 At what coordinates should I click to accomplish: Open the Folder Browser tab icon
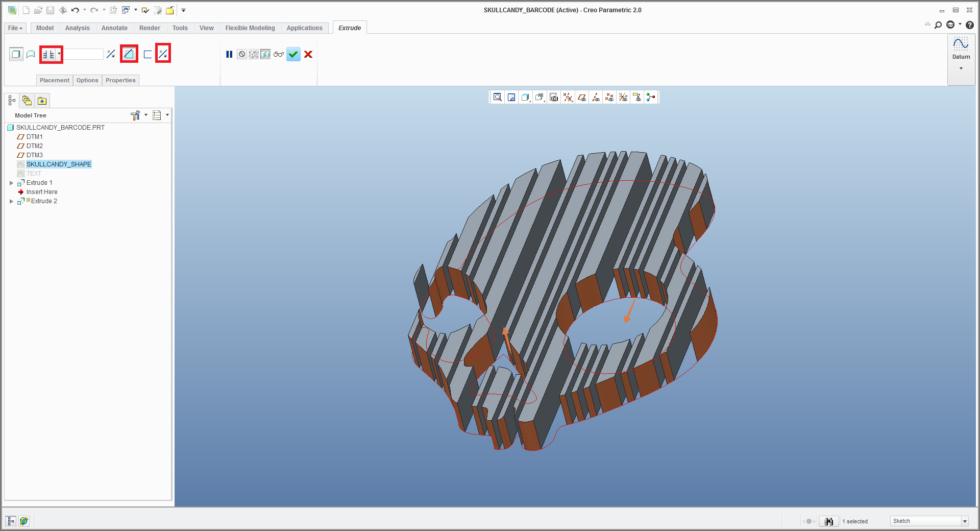pyautogui.click(x=27, y=101)
